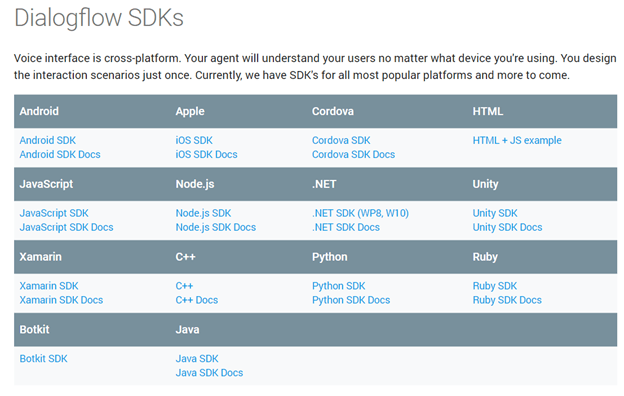Open the .NET SDK Docs link

[346, 227]
